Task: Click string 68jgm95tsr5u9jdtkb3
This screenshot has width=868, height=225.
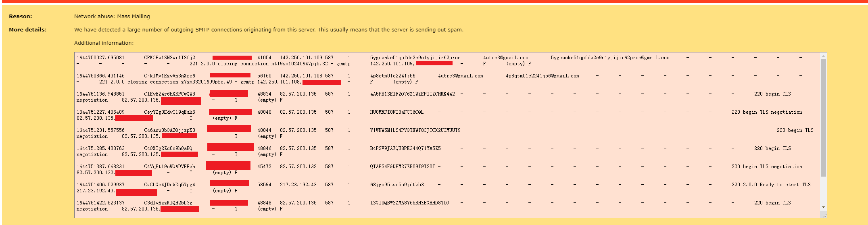Action: 397,185
